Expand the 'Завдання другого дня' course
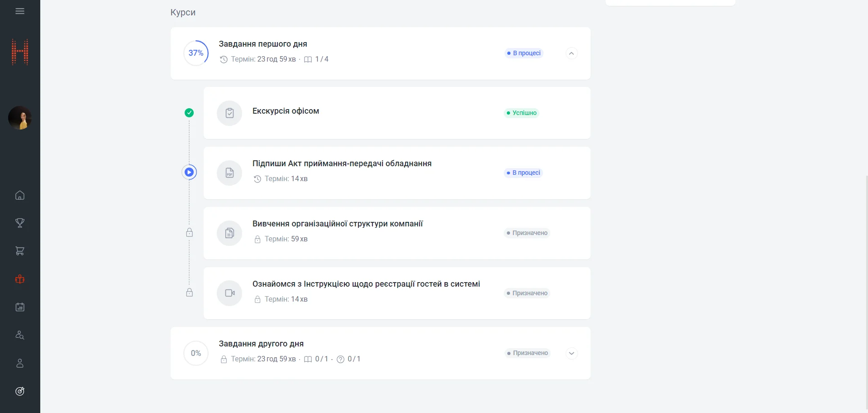The width and height of the screenshot is (868, 413). (572, 353)
